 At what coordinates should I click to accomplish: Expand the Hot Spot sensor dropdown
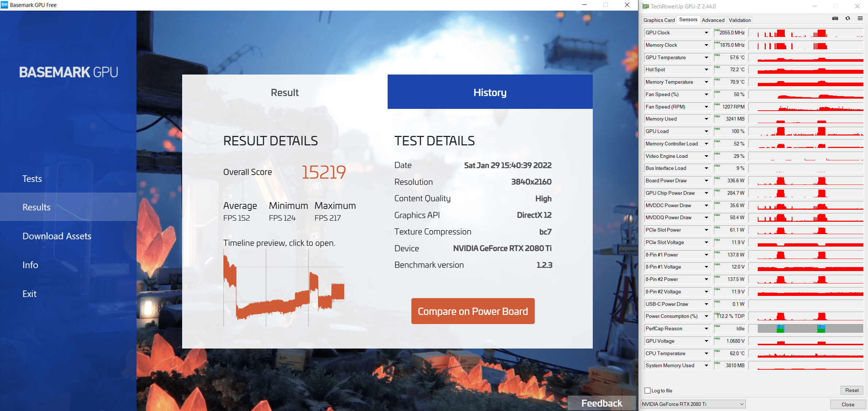pos(706,70)
